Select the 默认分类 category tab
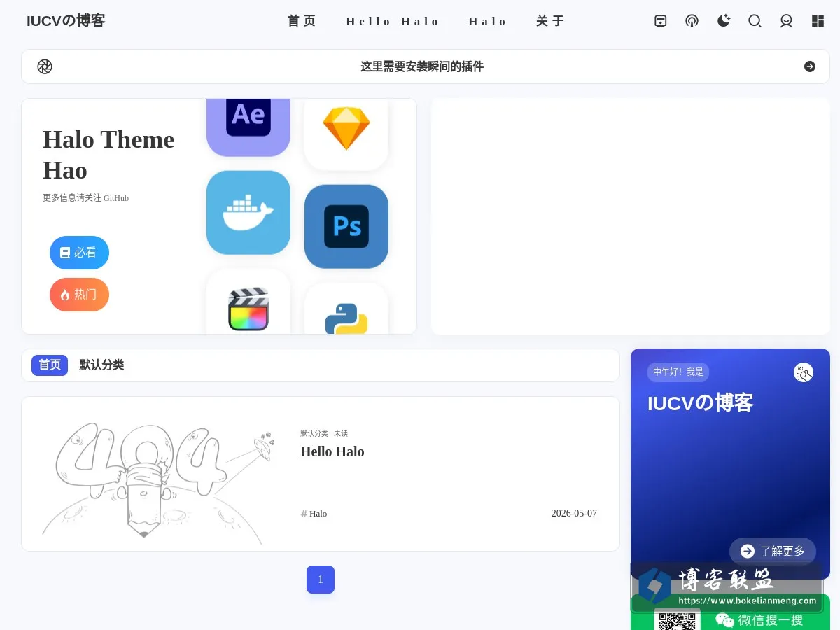The height and width of the screenshot is (630, 840). point(101,365)
